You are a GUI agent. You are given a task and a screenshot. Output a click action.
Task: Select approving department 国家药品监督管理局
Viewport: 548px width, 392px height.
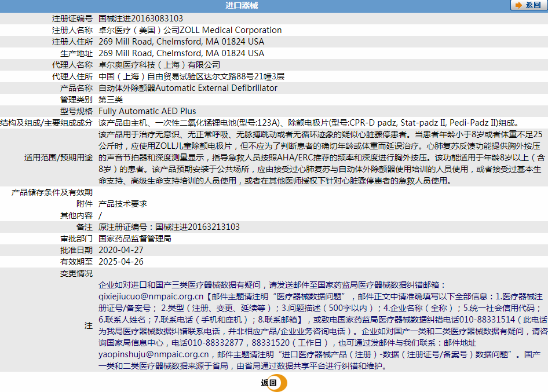135,239
